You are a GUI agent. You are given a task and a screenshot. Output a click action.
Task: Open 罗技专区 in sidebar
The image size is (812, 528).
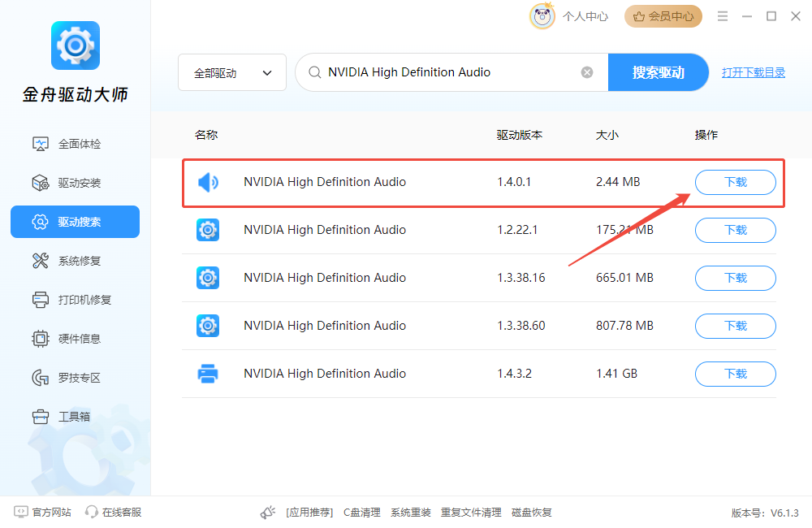[75, 378]
